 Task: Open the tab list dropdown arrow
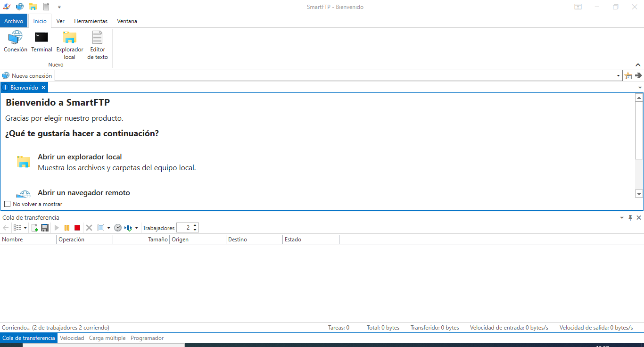[x=640, y=88]
